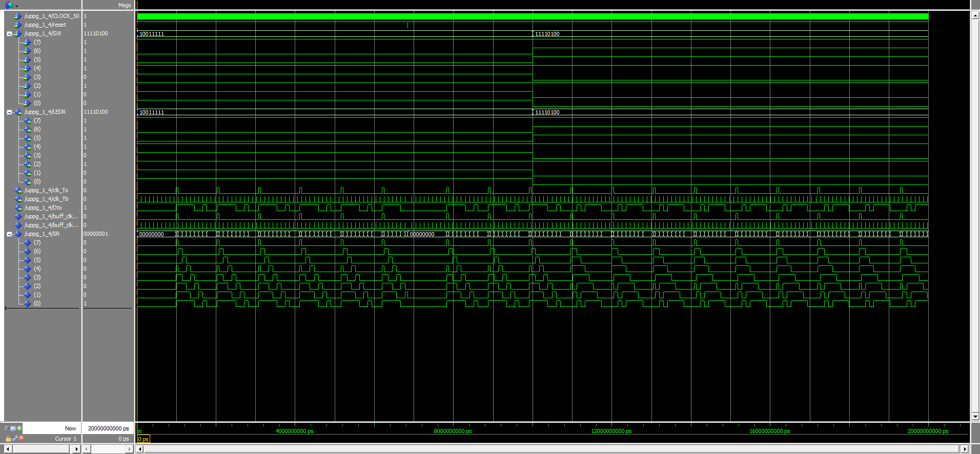This screenshot has width=980, height=454.
Task: Click the signal objects icon above names
Action: (x=9, y=5)
